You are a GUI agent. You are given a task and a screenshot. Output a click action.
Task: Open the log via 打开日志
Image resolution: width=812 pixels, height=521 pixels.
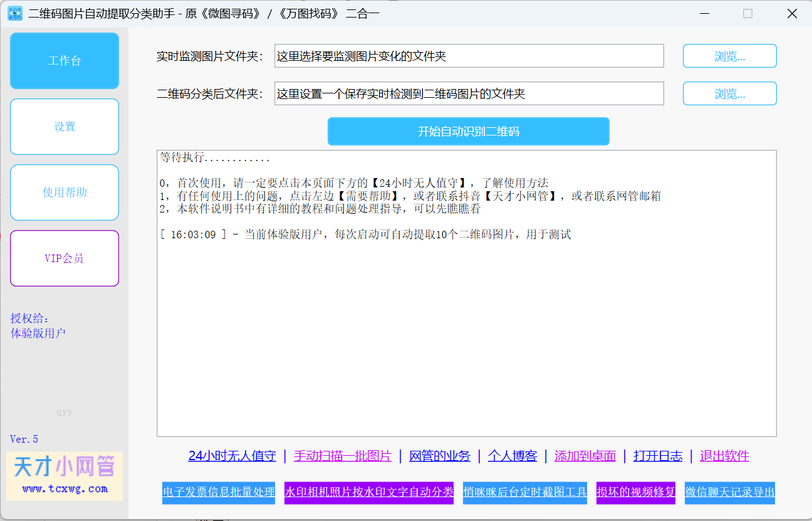[x=658, y=456]
